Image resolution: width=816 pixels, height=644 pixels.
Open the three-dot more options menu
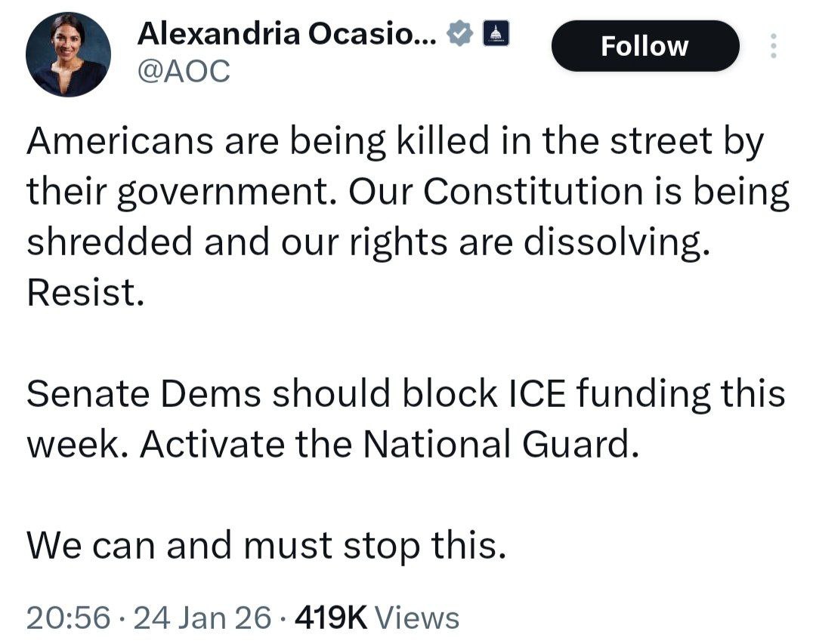click(x=772, y=46)
